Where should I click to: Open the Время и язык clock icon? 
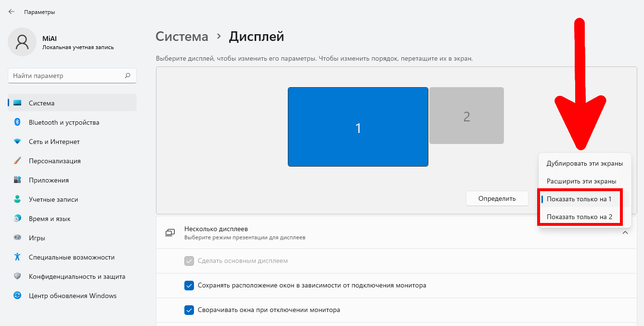(17, 219)
